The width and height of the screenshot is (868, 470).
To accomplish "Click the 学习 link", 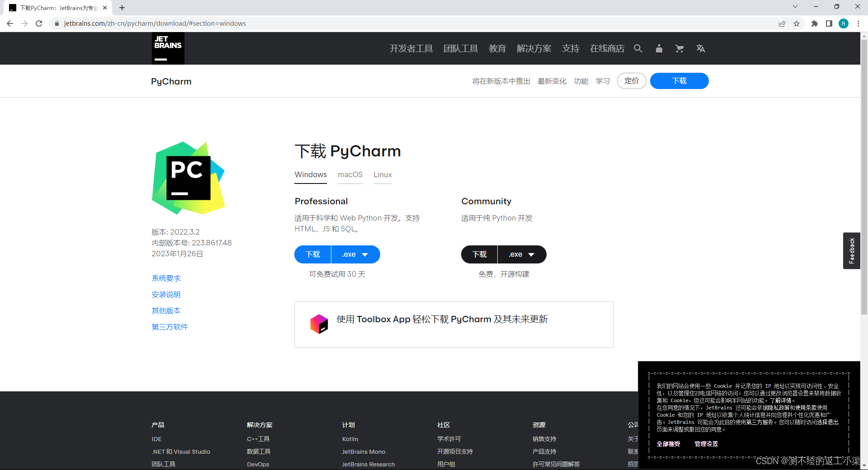I will click(603, 81).
